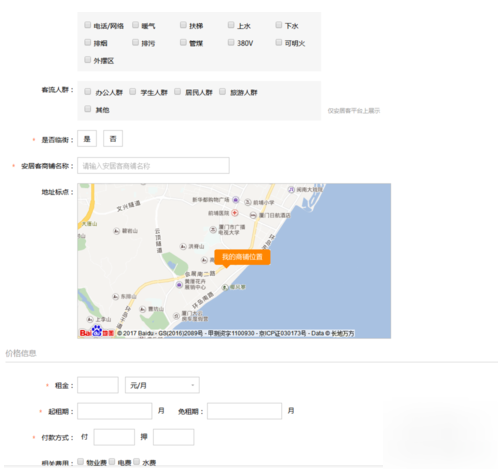Click the 租金 amount input box

click(98, 385)
